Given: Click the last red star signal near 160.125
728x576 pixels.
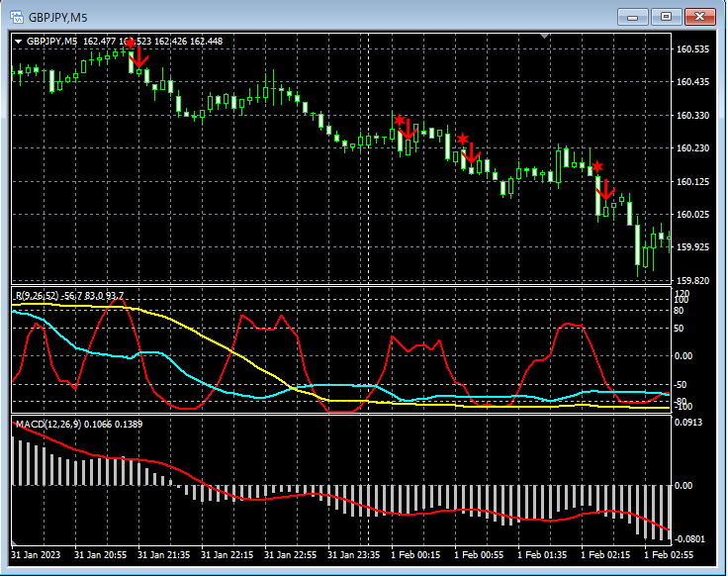Looking at the screenshot, I should click(597, 166).
